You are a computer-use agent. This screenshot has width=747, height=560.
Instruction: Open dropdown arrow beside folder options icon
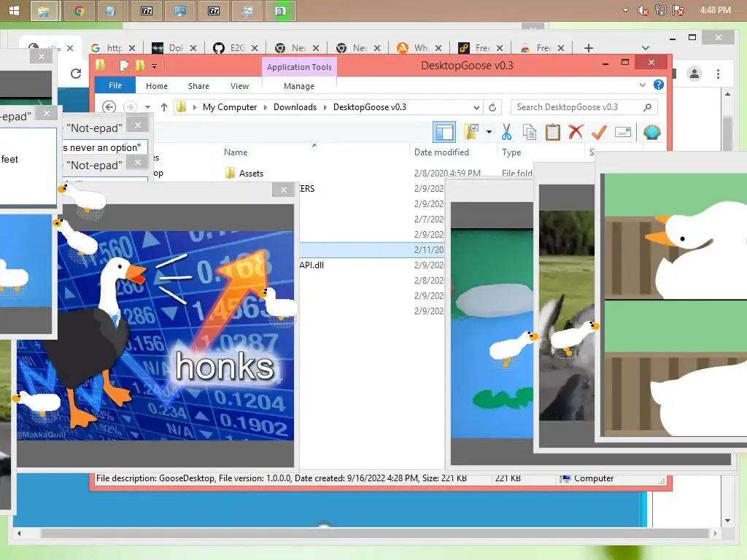point(489,132)
